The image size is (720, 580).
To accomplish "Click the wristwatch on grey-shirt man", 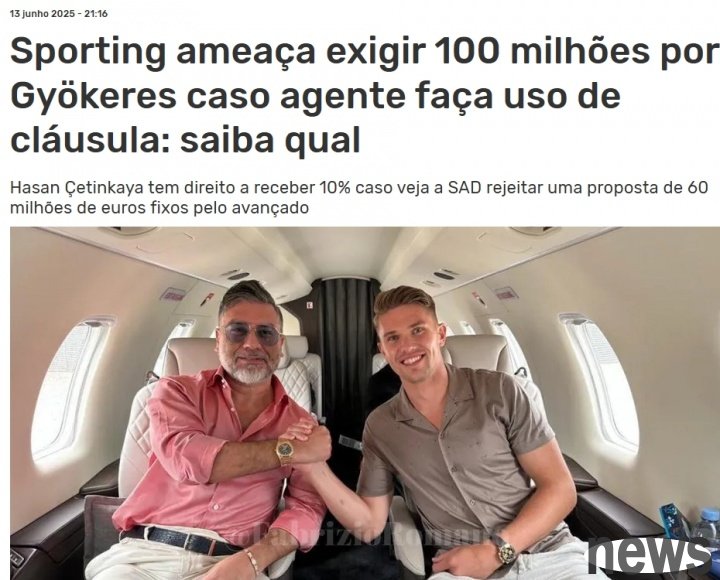I will tap(506, 551).
